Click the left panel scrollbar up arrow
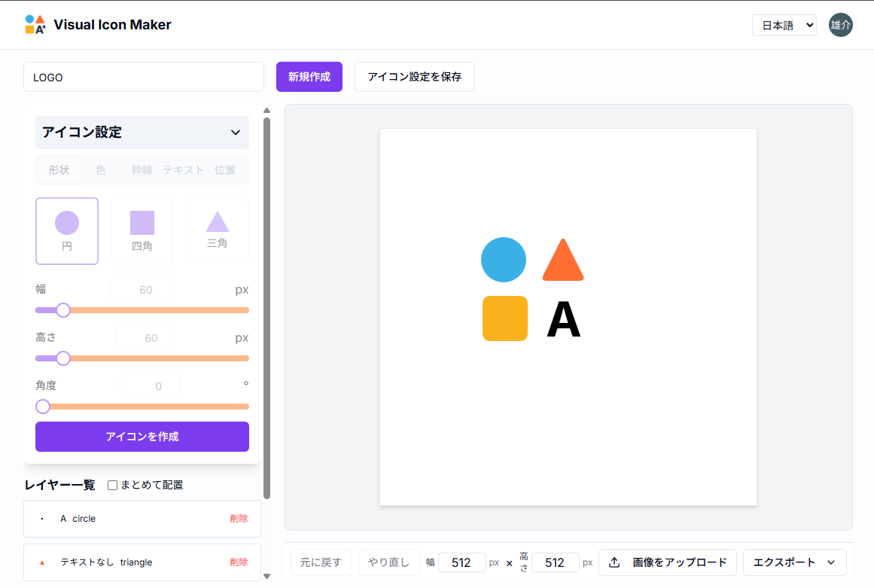 click(x=267, y=111)
